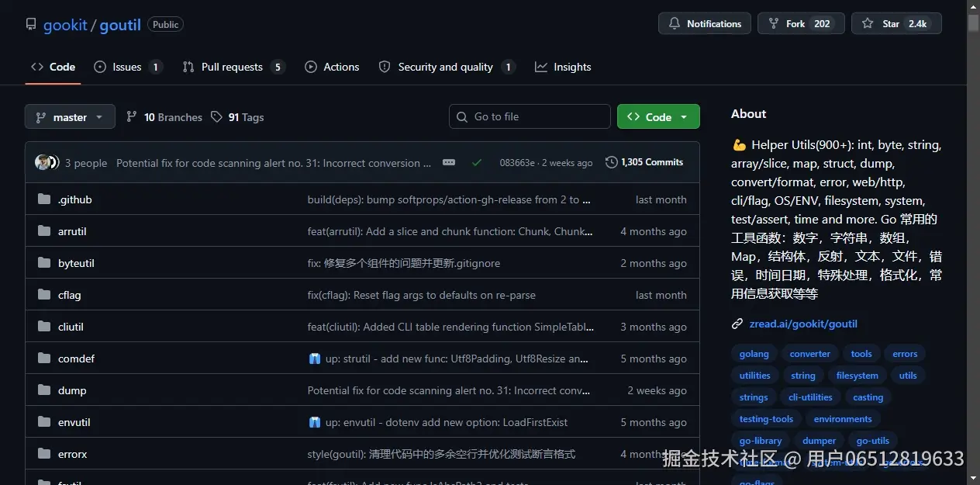Open the gookit owner link
980x485 pixels.
click(x=65, y=25)
